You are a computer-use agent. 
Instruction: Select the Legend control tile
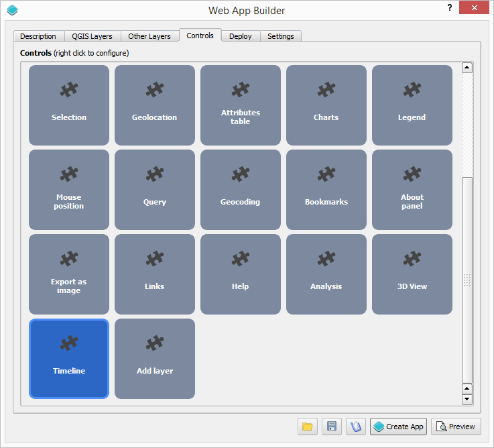(412, 105)
